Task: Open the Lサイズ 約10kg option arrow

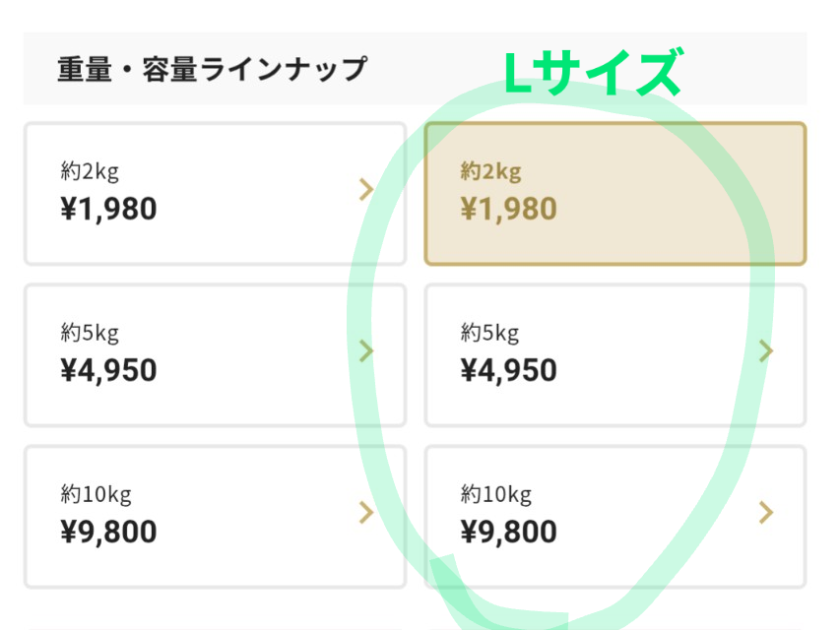Action: [x=766, y=512]
